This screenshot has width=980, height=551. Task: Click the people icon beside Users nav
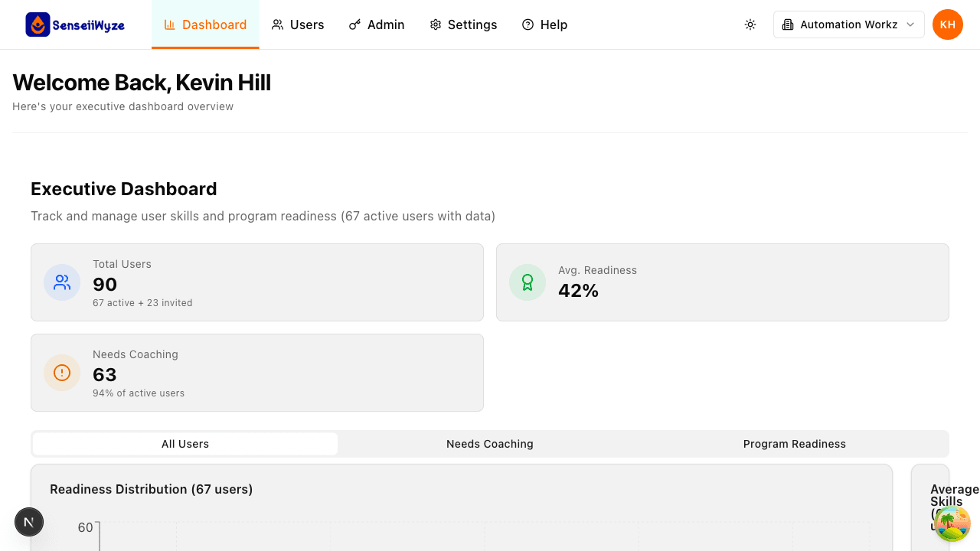pyautogui.click(x=276, y=24)
